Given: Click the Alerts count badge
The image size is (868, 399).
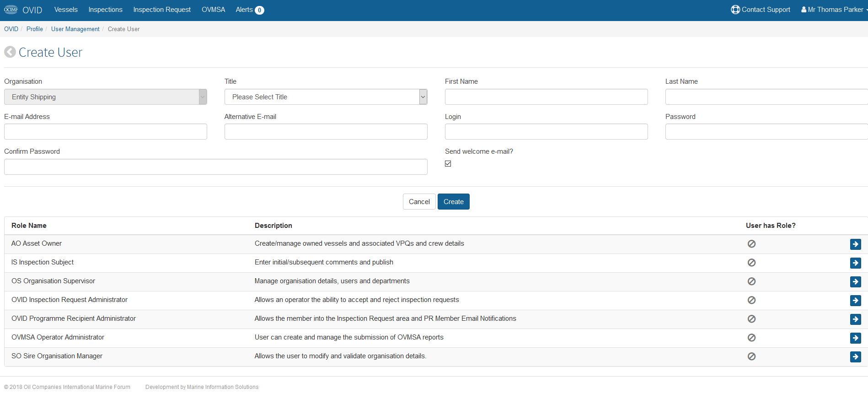Looking at the screenshot, I should (259, 10).
